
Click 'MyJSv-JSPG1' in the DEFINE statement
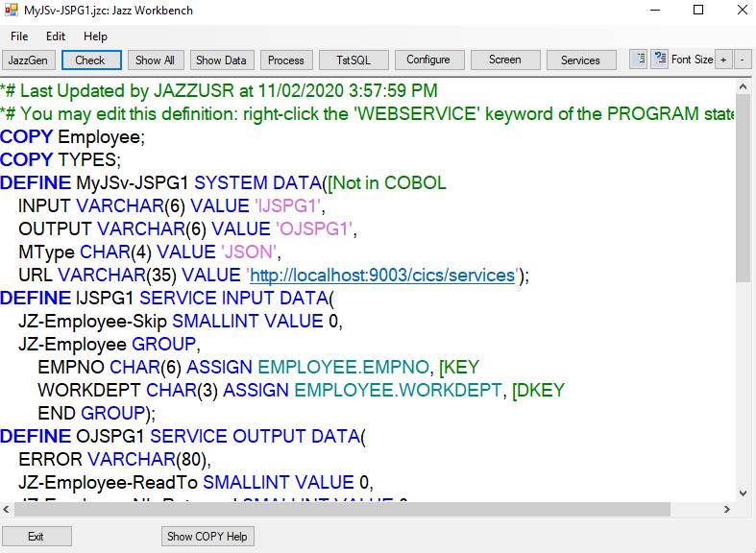point(133,183)
